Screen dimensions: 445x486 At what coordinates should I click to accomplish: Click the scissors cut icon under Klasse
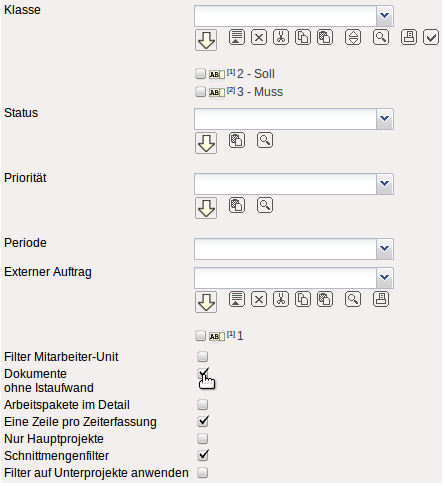[281, 37]
